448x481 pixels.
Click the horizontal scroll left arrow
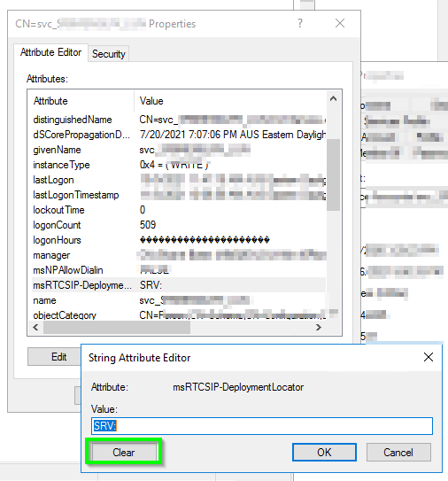click(x=35, y=328)
